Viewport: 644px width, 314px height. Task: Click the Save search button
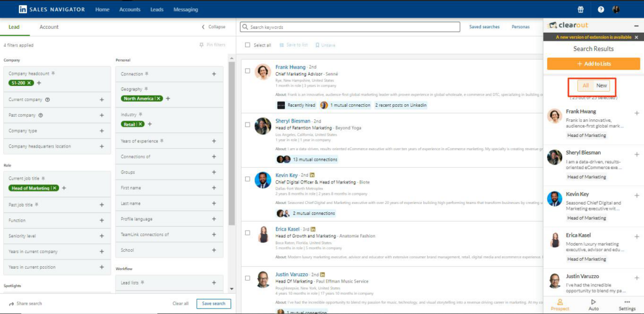pos(214,304)
